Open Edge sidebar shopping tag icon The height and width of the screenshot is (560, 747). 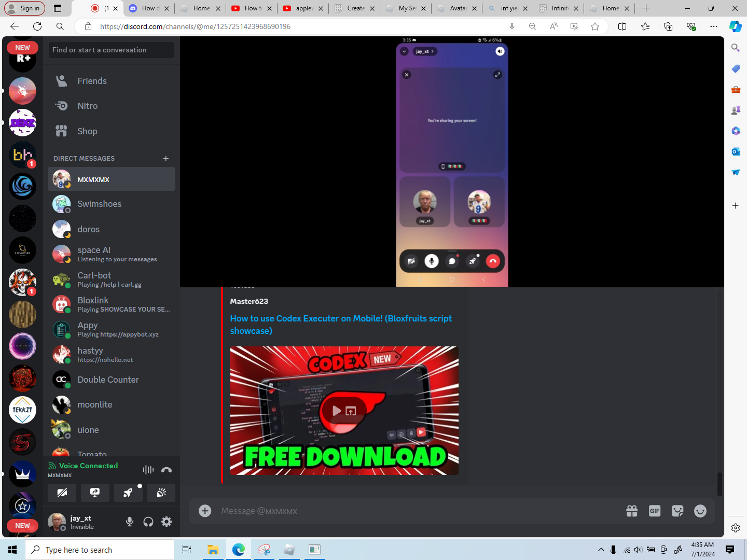[x=736, y=68]
